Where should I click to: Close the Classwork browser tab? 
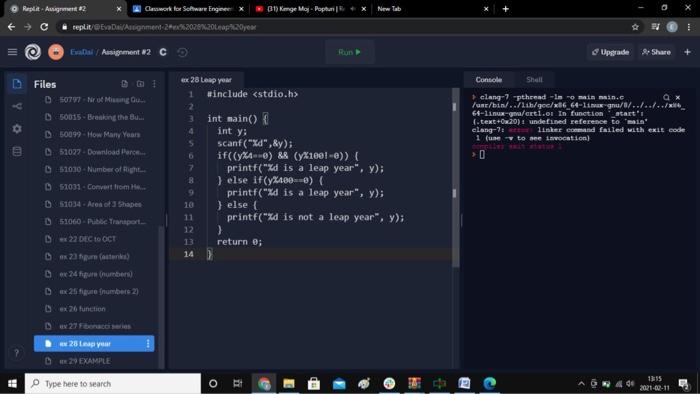coord(242,9)
